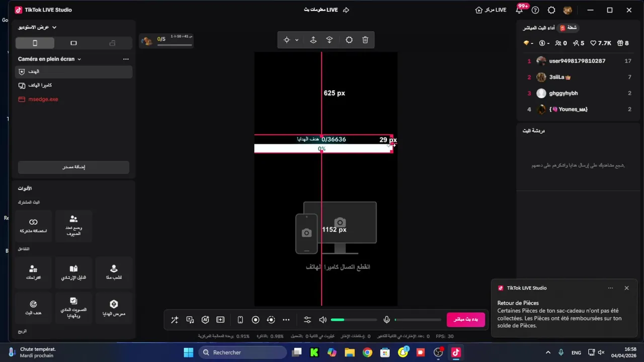This screenshot has width=644, height=362.
Task: Open the gift gallery tool
Action: 114,308
